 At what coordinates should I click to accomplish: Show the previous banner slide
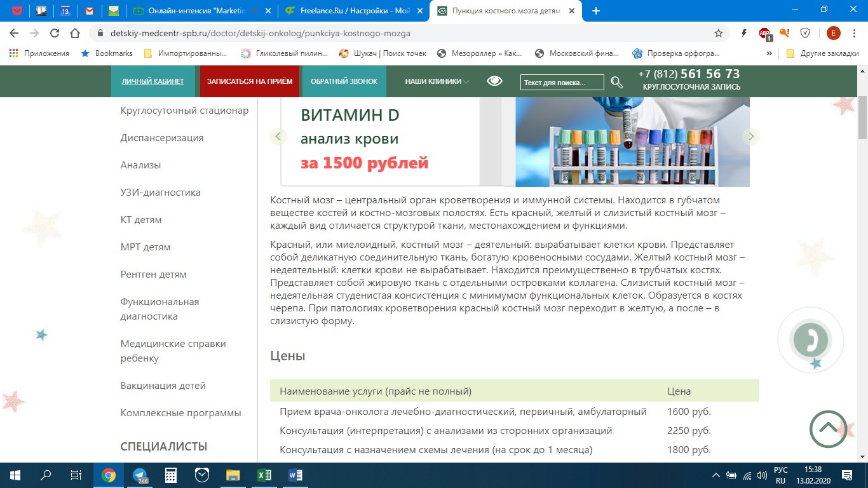point(278,136)
